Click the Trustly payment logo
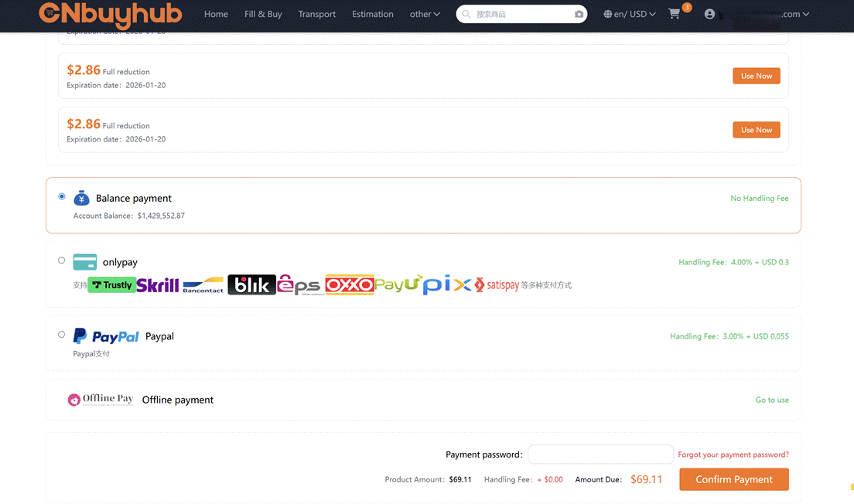The image size is (854, 504). 111,285
